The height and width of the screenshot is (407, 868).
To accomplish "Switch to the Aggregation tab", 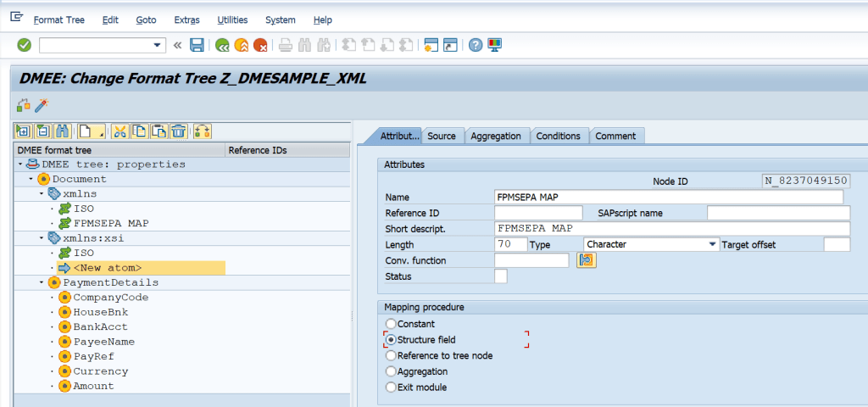I will 496,137.
